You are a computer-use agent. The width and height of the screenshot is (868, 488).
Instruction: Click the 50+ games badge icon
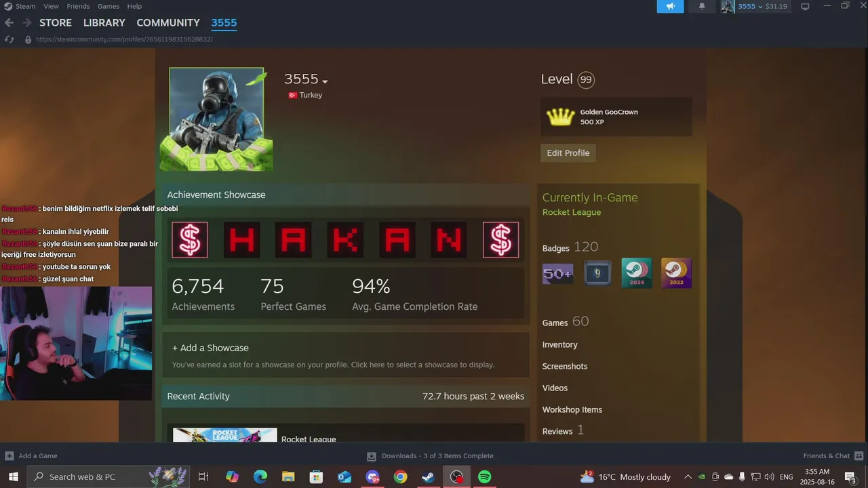click(x=558, y=273)
